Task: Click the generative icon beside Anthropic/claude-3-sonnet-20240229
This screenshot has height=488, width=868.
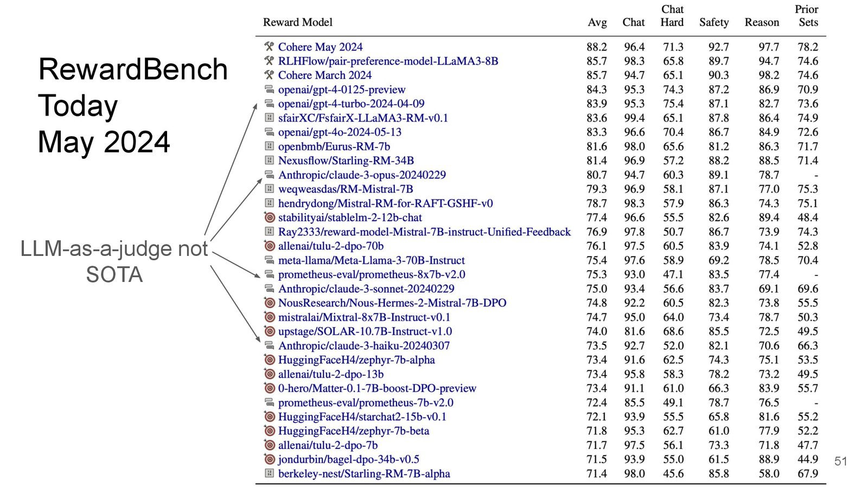Action: pos(269,288)
